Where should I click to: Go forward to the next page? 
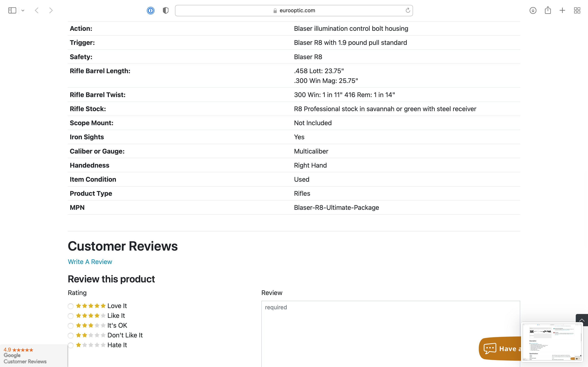click(51, 10)
